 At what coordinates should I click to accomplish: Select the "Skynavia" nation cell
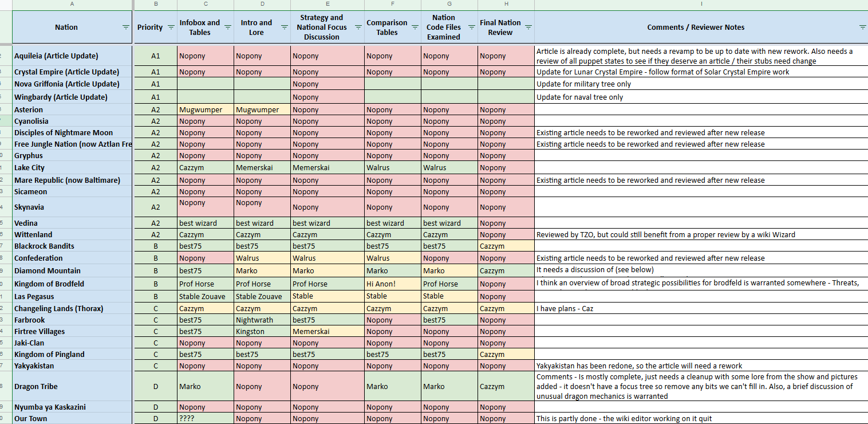72,207
